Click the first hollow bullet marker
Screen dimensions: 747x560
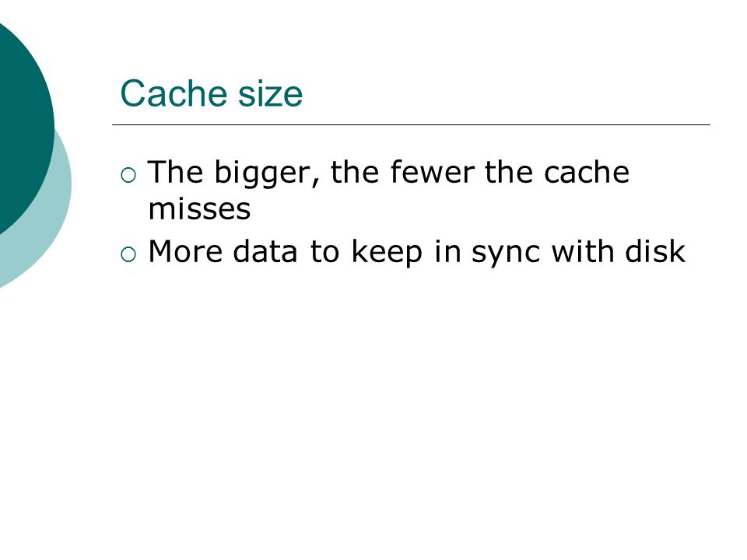[128, 176]
